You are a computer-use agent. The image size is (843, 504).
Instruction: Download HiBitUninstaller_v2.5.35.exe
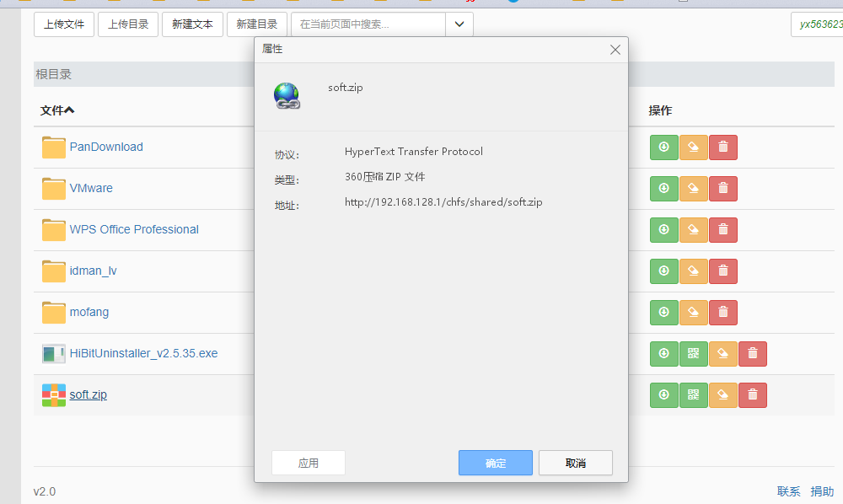click(663, 354)
